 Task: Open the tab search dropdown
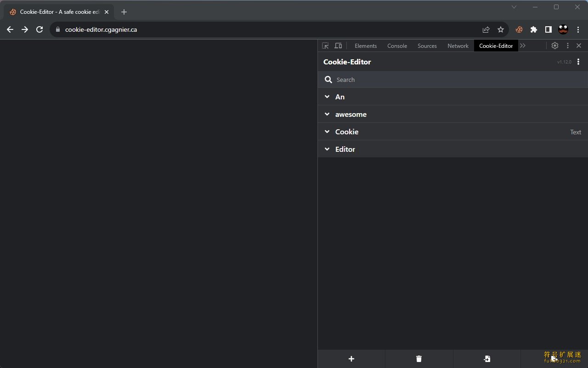[514, 7]
